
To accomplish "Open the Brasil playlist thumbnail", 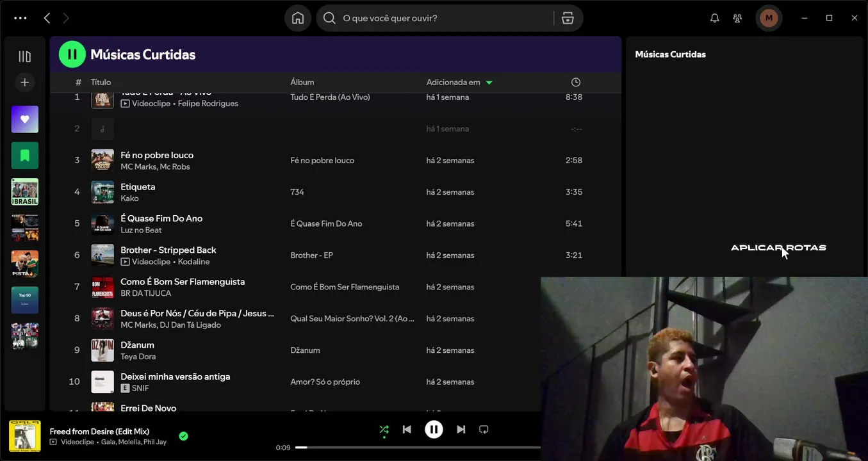I will click(x=25, y=191).
